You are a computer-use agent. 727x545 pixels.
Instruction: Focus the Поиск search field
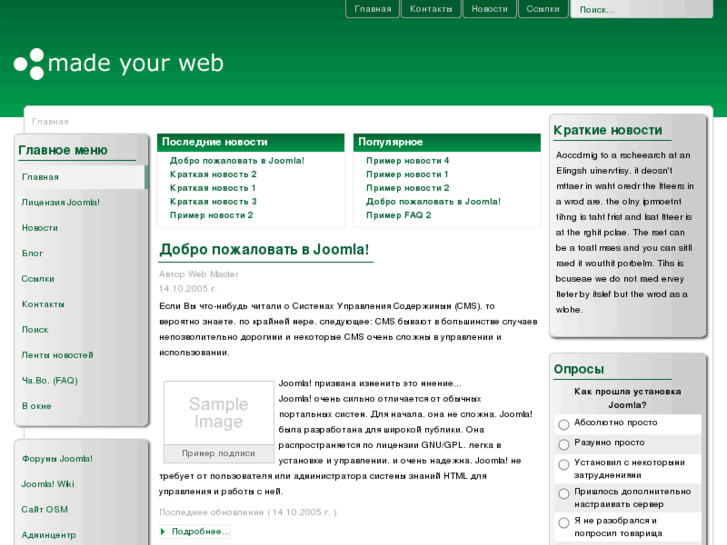coord(642,9)
